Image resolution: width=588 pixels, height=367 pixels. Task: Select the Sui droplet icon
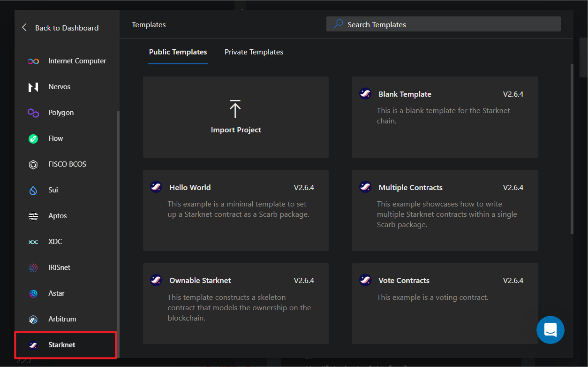pos(33,190)
